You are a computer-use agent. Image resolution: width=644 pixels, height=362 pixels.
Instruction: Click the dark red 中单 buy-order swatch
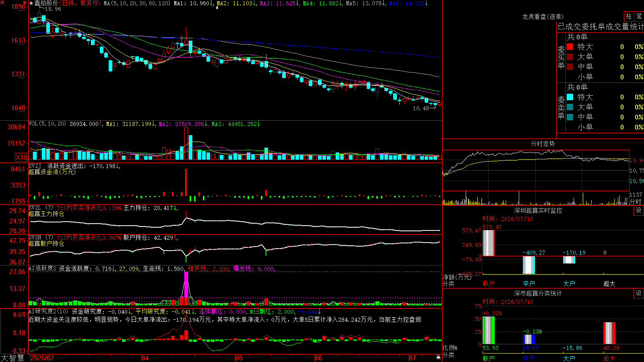pos(570,66)
